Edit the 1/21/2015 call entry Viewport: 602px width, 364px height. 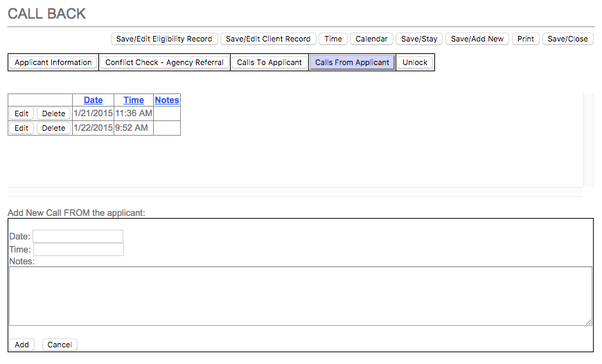[x=21, y=113]
